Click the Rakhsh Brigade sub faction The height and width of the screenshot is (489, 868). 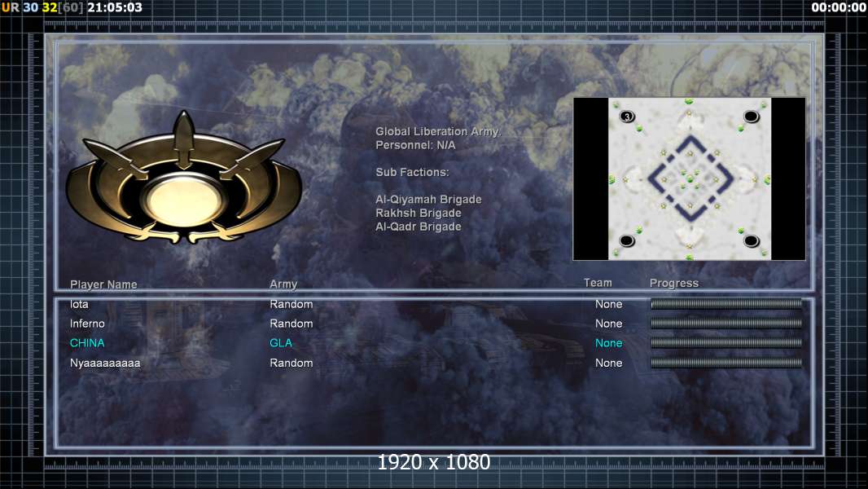click(x=418, y=213)
